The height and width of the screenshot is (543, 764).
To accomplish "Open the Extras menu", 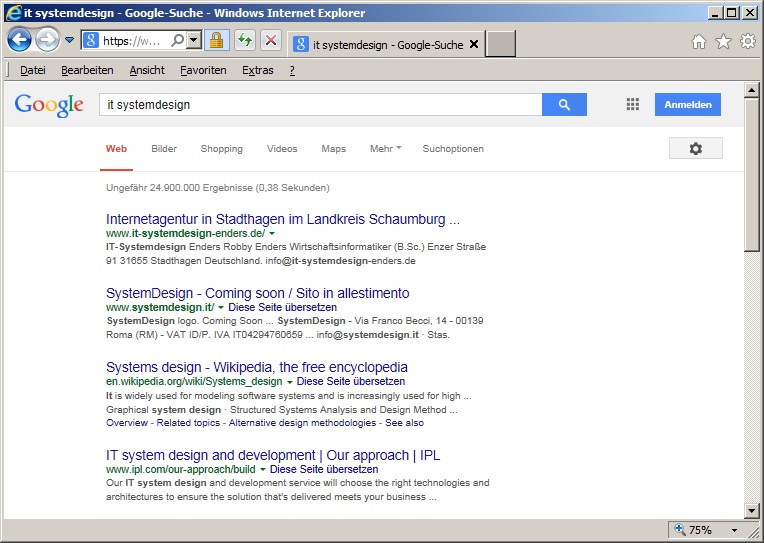I will (x=258, y=70).
